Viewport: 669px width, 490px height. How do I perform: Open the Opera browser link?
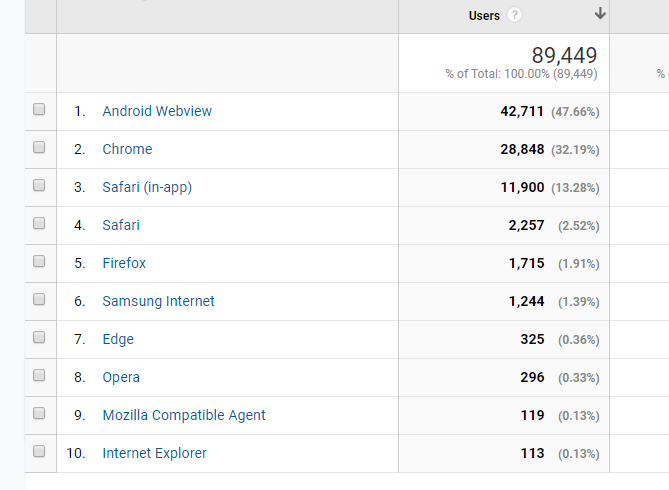(121, 377)
